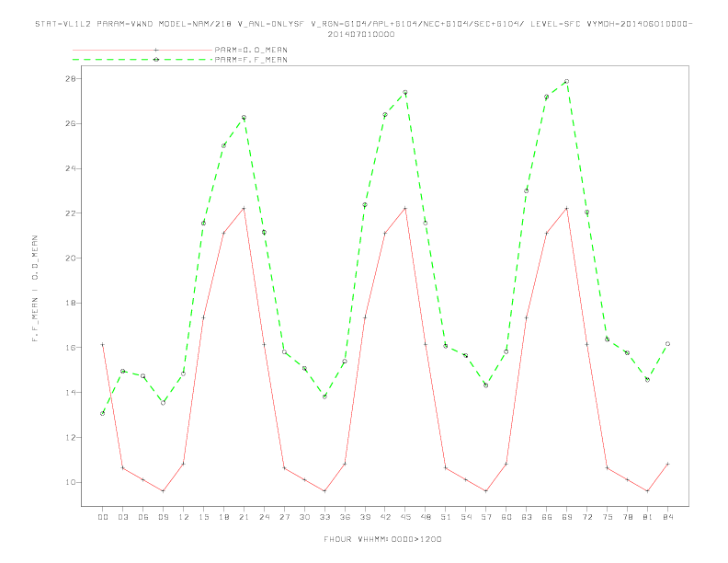Screen dimensions: 728x563
Task: Click the chart title line starting STAT-VL1L2
Action: 363,24
